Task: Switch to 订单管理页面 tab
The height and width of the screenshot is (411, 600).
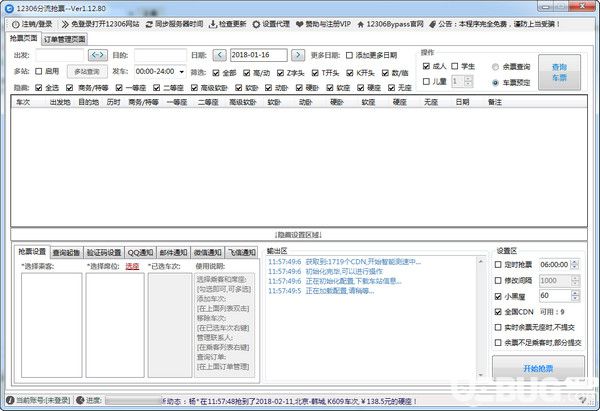Action: tap(64, 39)
